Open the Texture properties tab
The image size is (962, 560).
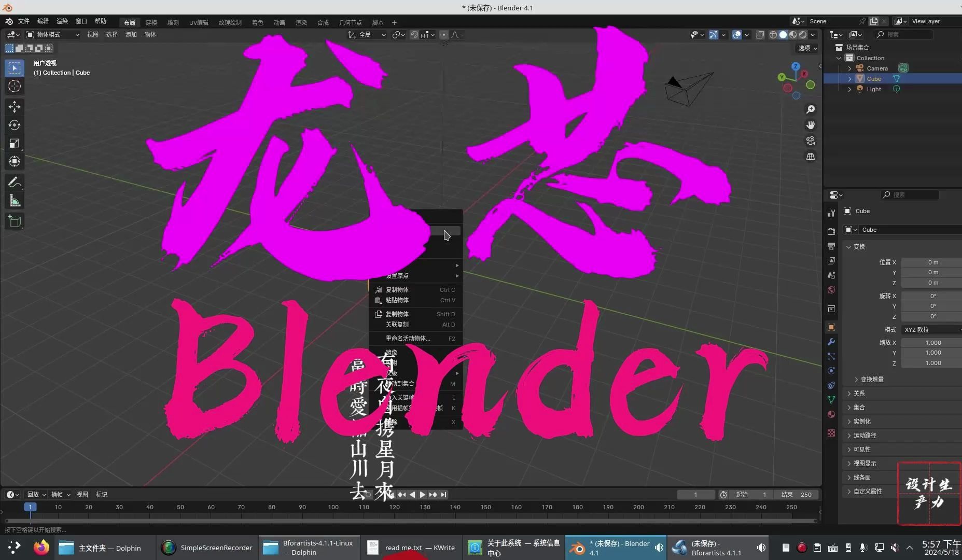coord(831,432)
